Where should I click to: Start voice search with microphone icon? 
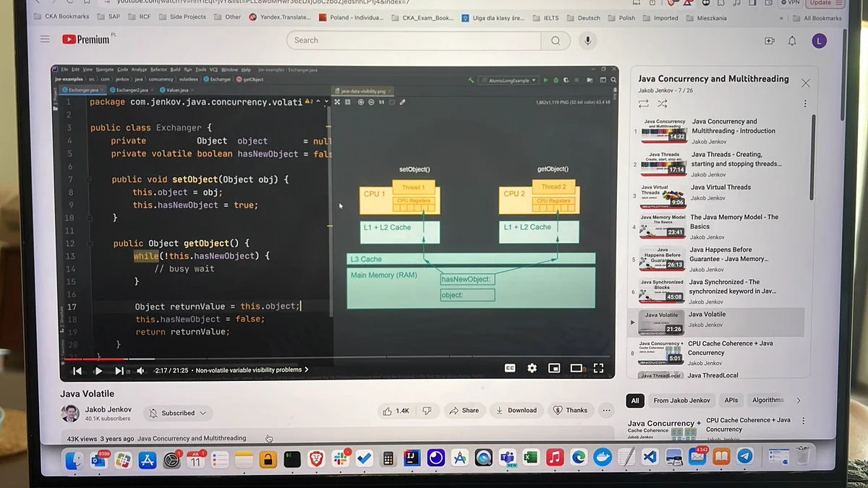point(587,40)
